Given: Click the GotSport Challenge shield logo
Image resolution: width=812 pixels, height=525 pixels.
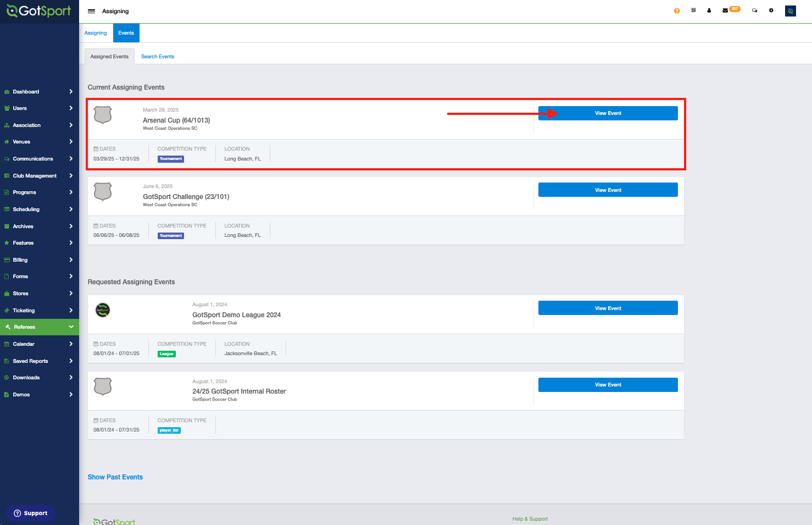Looking at the screenshot, I should point(103,191).
